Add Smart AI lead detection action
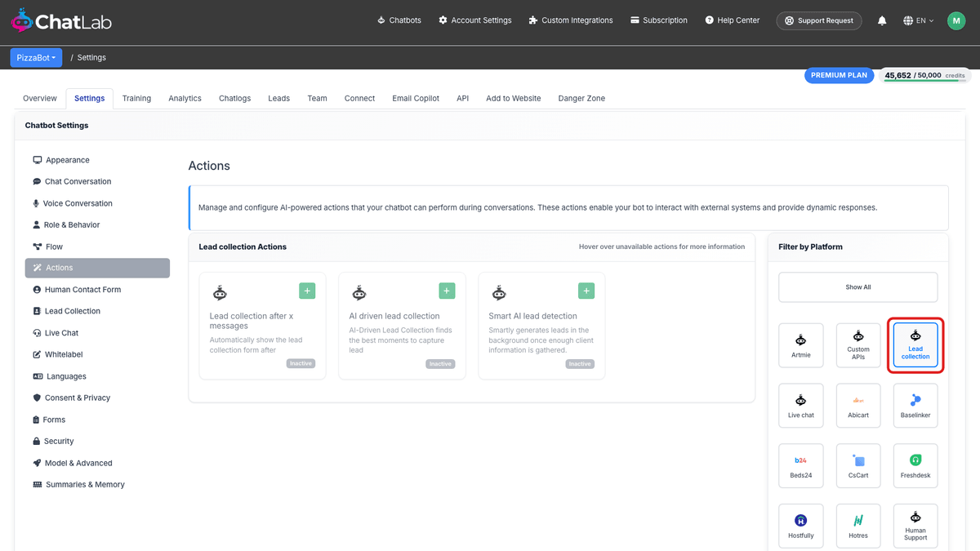Viewport: 980px width, 551px height. click(x=586, y=291)
